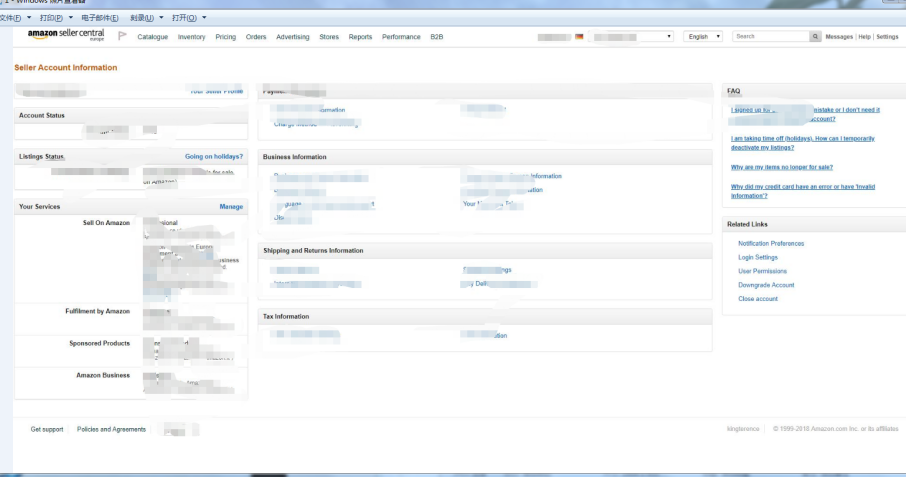Open the Settings link in header

(887, 37)
